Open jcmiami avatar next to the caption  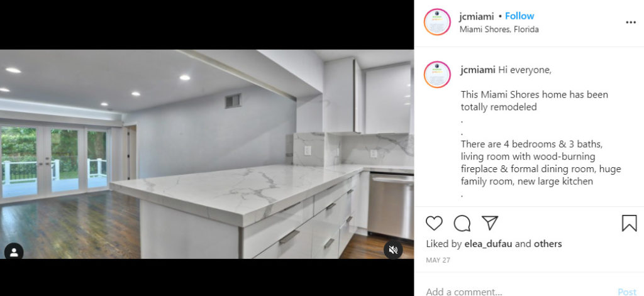(437, 74)
